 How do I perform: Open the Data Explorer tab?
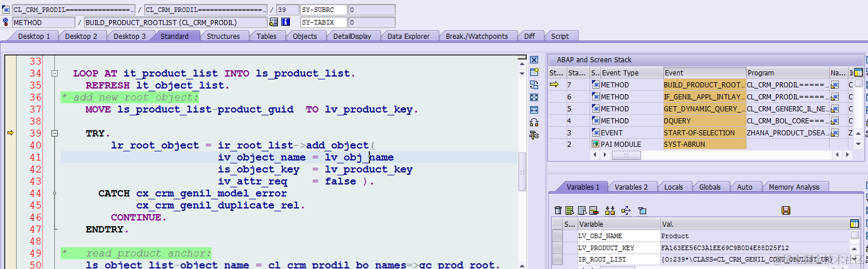[x=408, y=36]
